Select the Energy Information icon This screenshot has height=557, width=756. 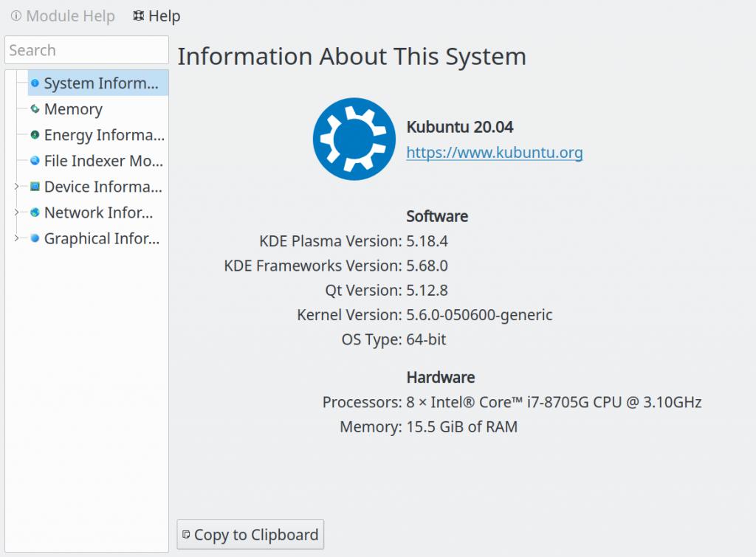tap(35, 135)
